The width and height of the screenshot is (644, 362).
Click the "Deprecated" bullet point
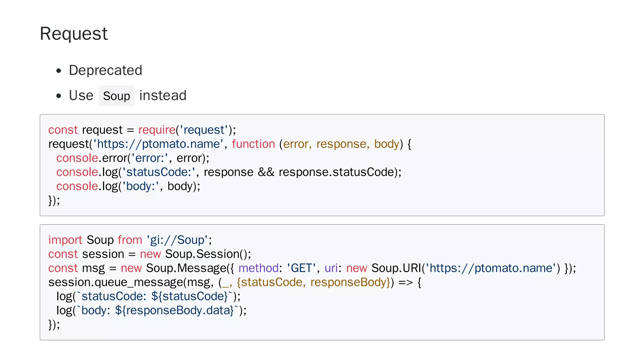click(x=105, y=70)
